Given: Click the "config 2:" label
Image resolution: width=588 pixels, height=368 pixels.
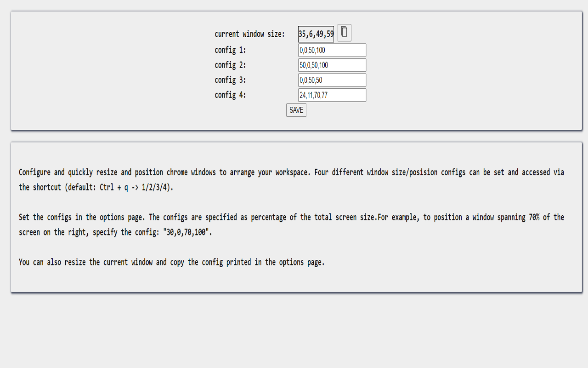Looking at the screenshot, I should point(230,65).
